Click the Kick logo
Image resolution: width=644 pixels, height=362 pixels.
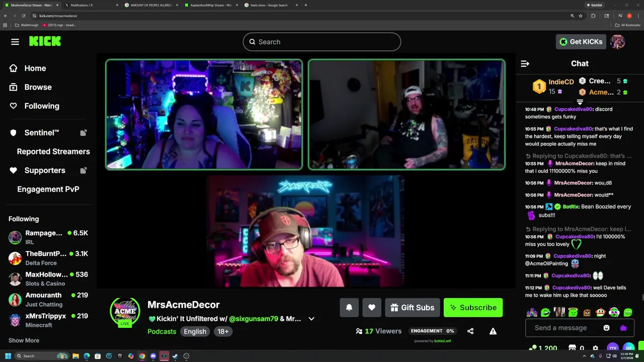click(x=45, y=42)
